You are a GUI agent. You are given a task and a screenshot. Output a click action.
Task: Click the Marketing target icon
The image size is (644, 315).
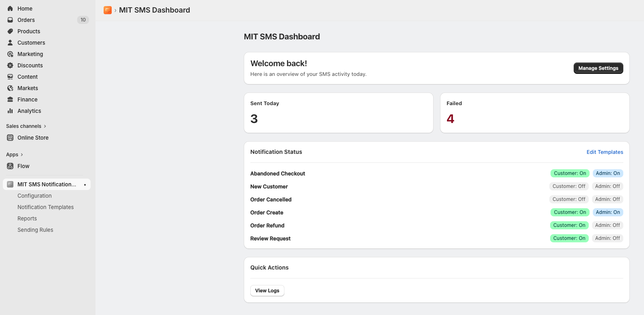click(10, 54)
